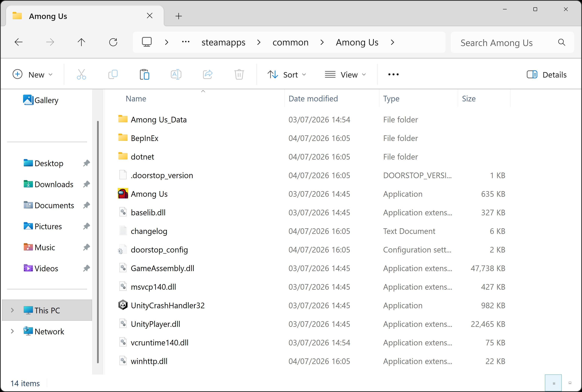
Task: Unpin Documents using its pin icon
Action: click(87, 205)
